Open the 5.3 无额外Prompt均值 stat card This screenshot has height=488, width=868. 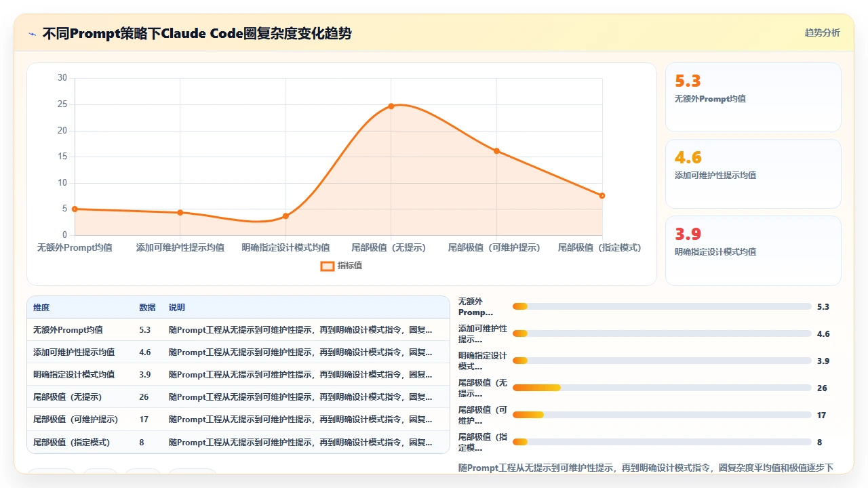pyautogui.click(x=753, y=97)
